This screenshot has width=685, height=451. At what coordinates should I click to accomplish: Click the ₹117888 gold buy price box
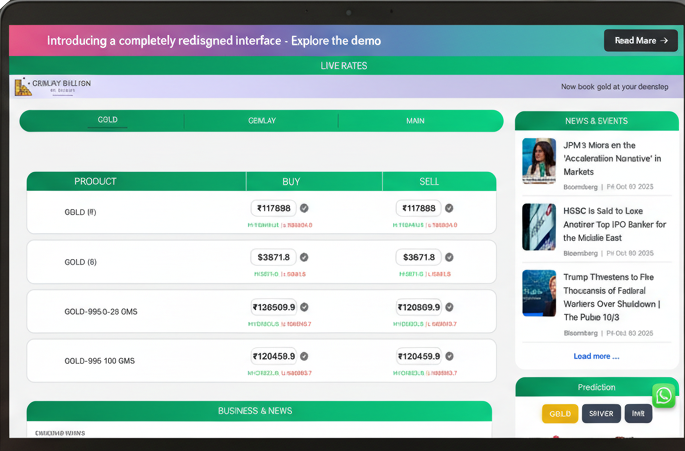273,208
